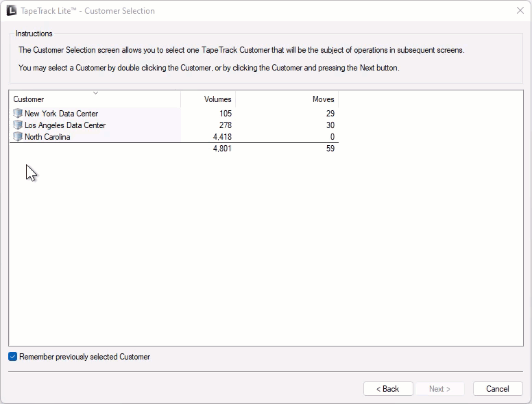Click the 29 moves value
Screen dimensions: 532x404
point(330,114)
